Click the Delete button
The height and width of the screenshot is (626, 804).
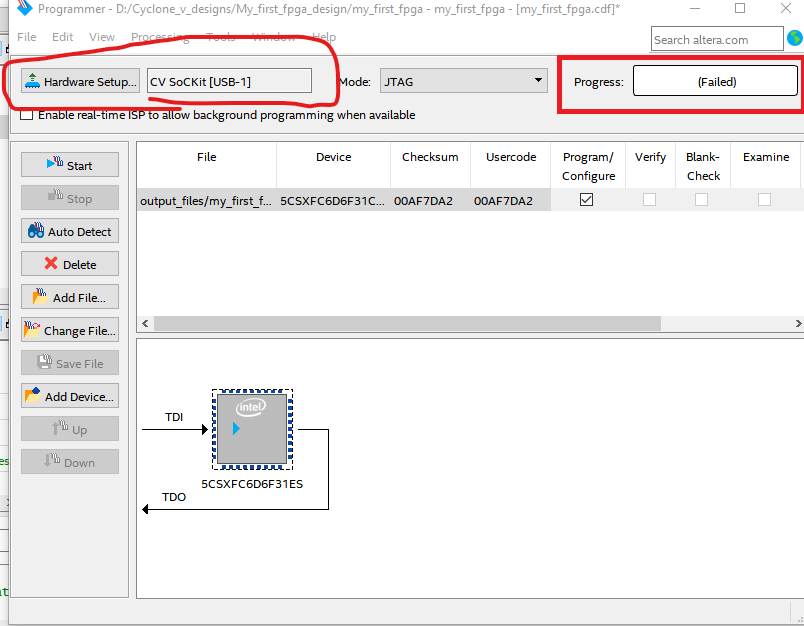70,264
